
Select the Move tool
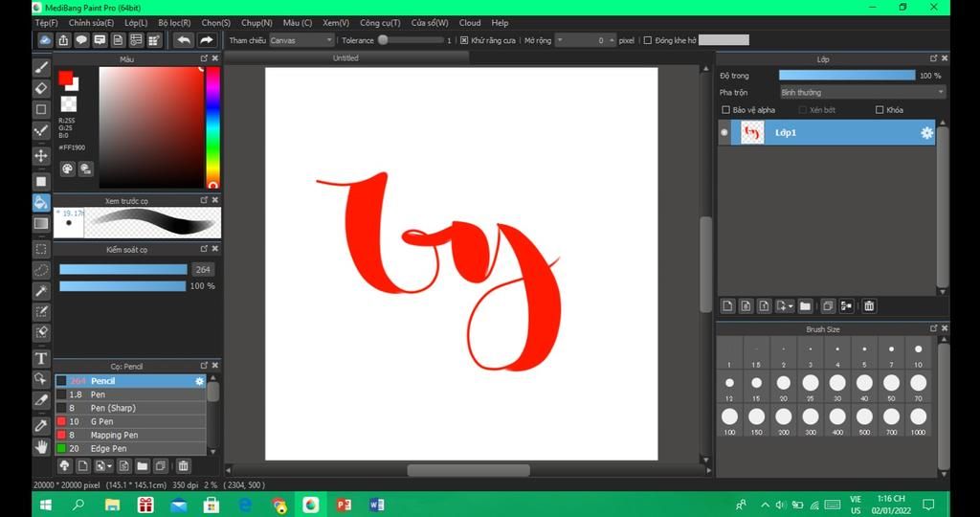click(x=41, y=156)
